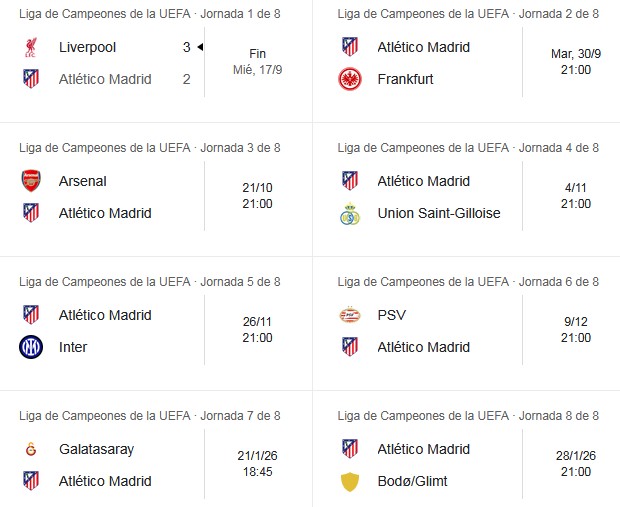Click the 21/10 21:00 Arsenal match time
Image resolution: width=620 pixels, height=507 pixels.
[x=257, y=196]
